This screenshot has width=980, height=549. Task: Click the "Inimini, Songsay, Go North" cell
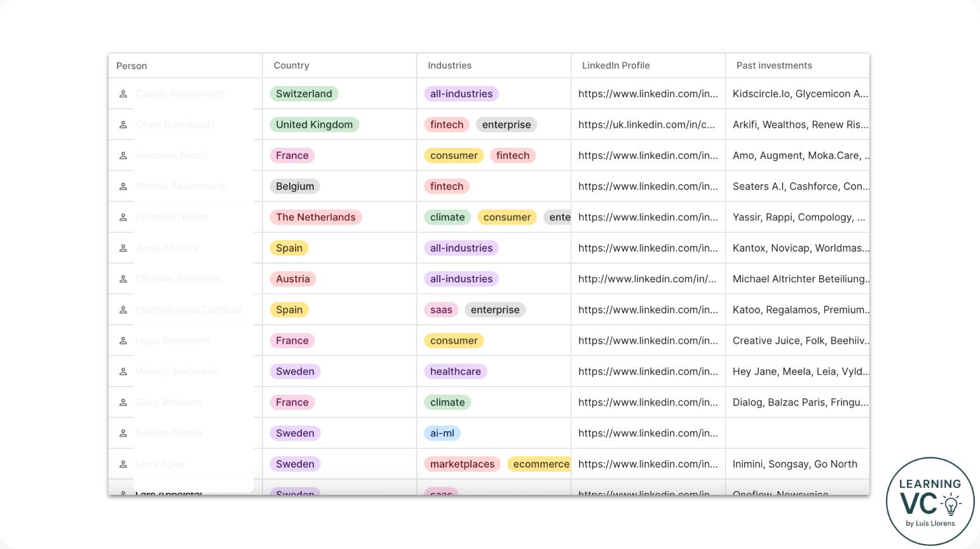tap(798, 464)
